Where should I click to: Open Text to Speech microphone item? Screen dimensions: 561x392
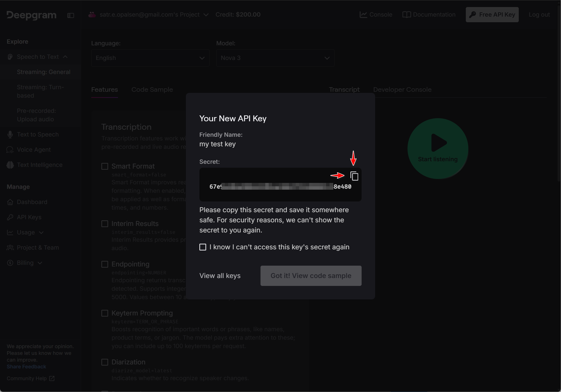click(x=10, y=135)
